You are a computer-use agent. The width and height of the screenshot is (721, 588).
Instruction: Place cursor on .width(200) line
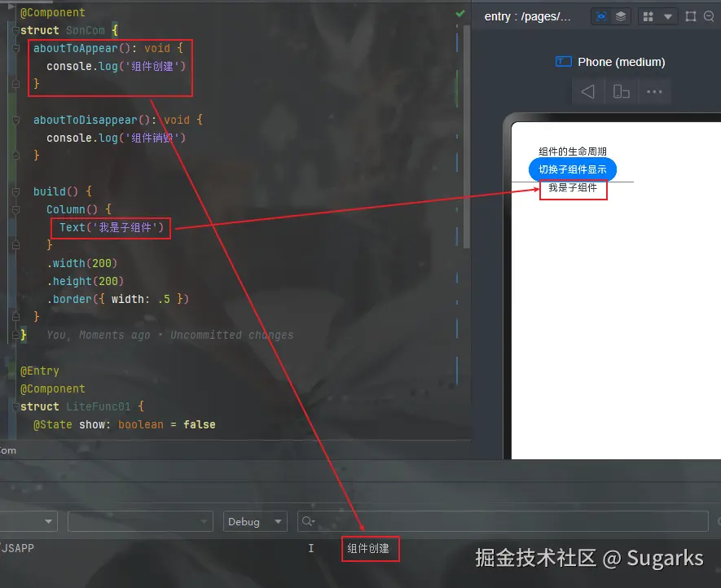[x=81, y=263]
